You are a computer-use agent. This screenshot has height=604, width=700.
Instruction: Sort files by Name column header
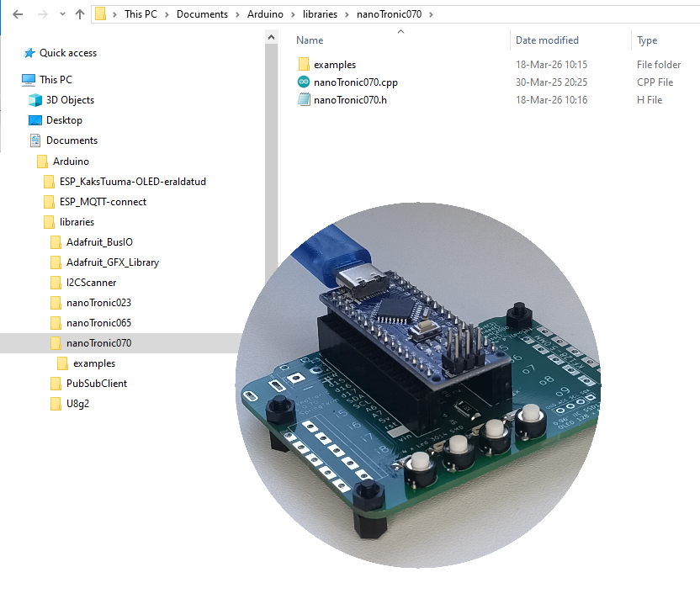310,40
